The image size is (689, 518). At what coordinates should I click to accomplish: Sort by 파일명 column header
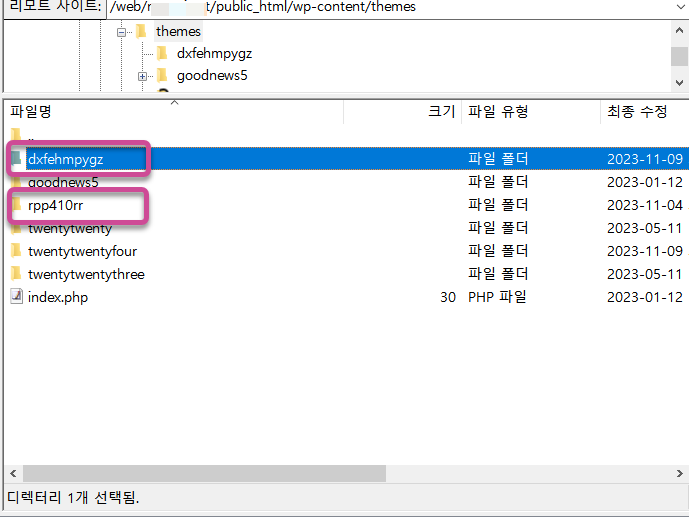[x=174, y=112]
